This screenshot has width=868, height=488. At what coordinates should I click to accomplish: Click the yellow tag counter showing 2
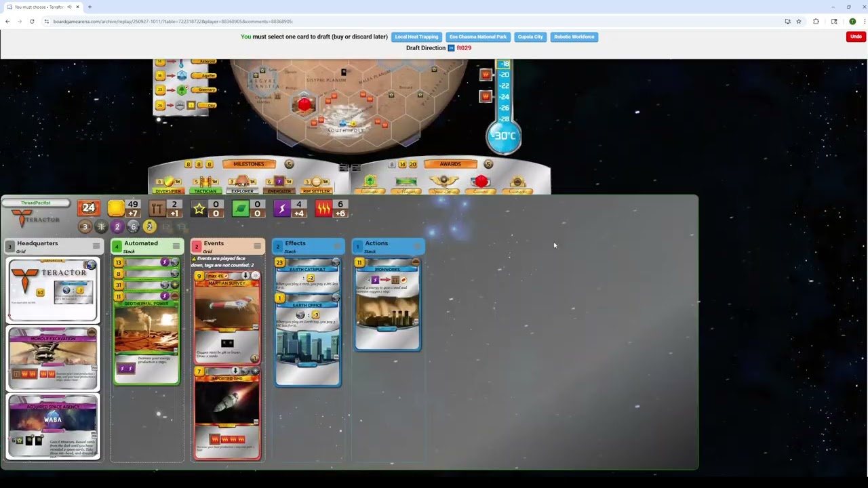[x=149, y=227]
